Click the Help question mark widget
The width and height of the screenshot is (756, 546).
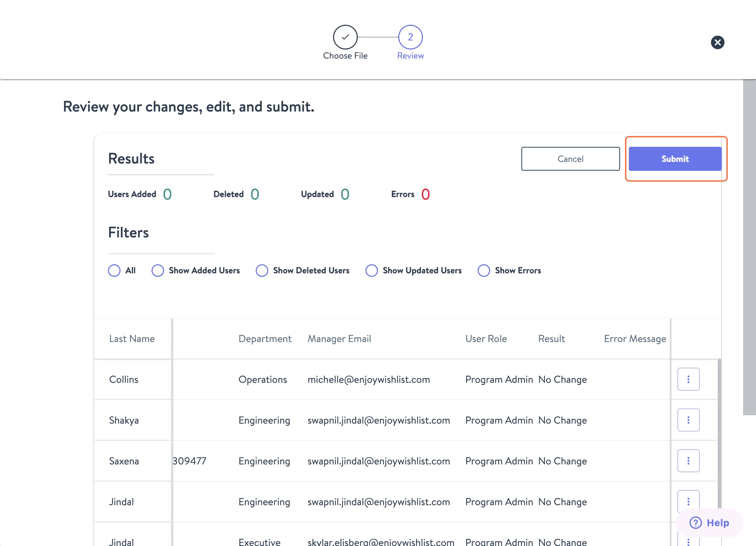[709, 522]
